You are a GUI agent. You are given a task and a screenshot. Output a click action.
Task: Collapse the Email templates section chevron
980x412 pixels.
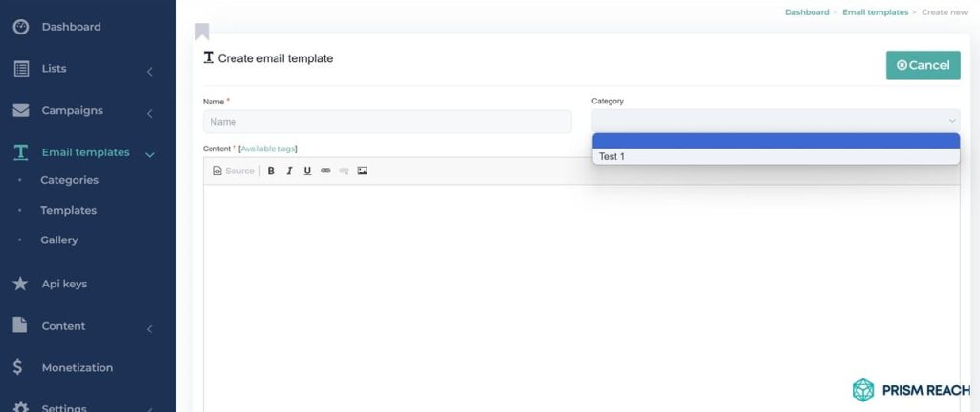[150, 154]
